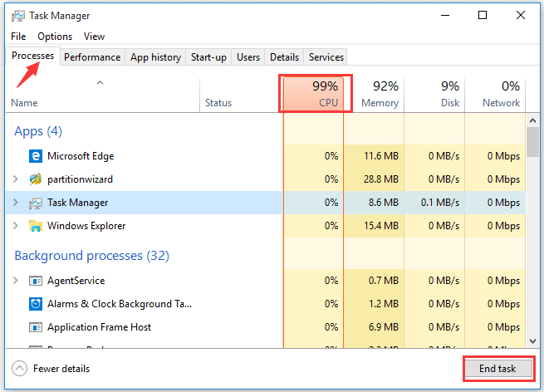544x392 pixels.
Task: Click the sort arrow above Name column
Action: [100, 82]
